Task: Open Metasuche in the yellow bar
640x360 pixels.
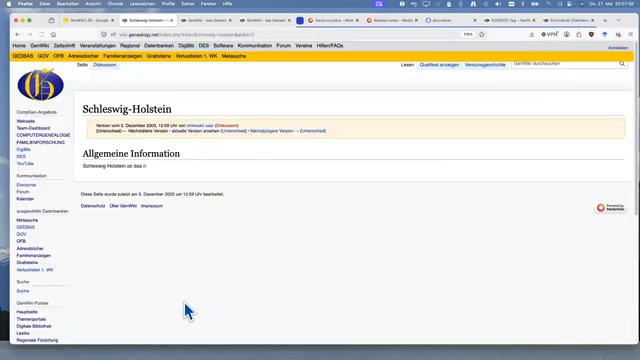Action: pyautogui.click(x=234, y=56)
